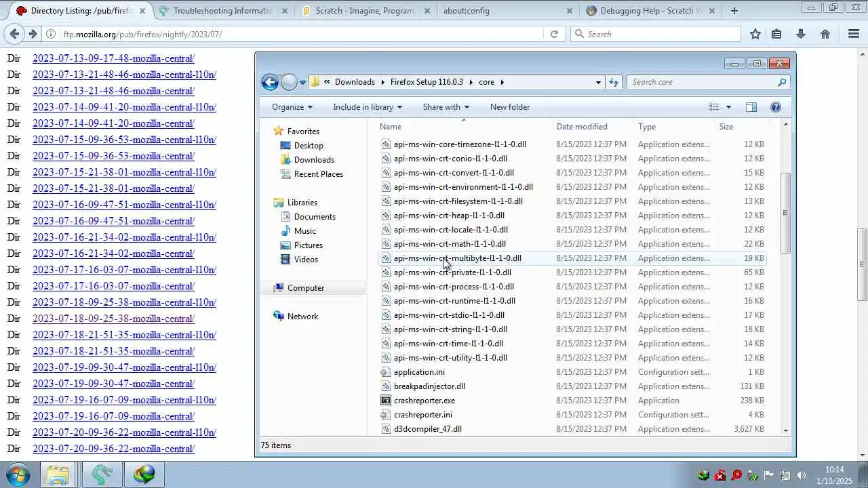Open recent pages dropdown arrow

point(302,82)
